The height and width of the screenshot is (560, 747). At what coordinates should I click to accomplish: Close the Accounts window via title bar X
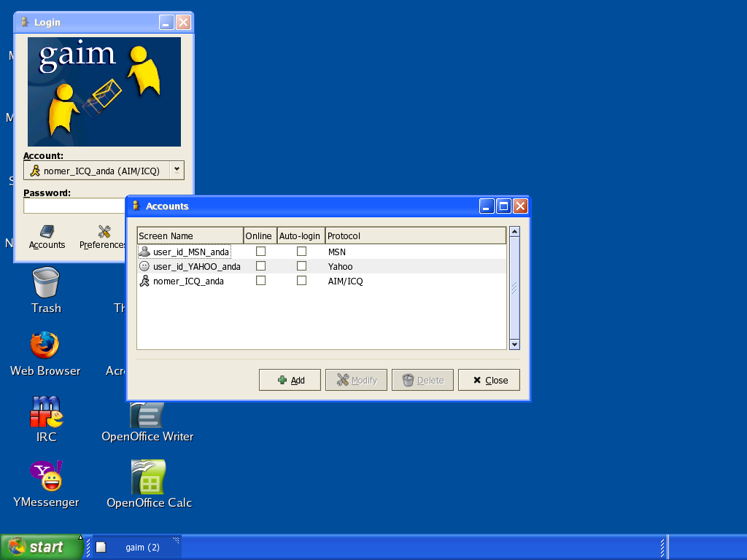pyautogui.click(x=520, y=206)
